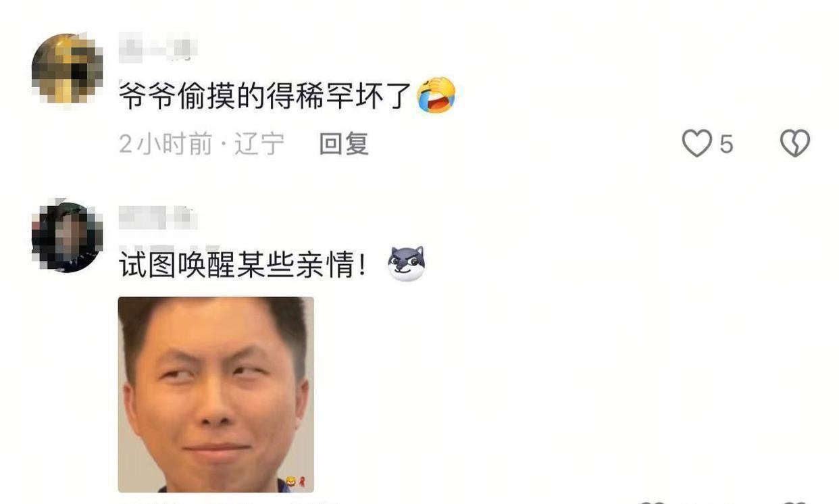839x504 pixels.
Task: Open the first commenter's blurred username
Action: tap(157, 49)
